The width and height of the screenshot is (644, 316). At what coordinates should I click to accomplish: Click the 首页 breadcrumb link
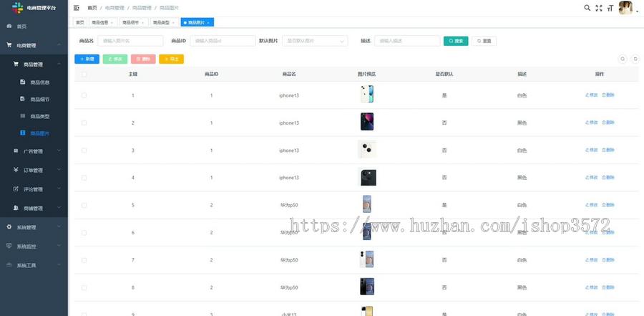pos(92,8)
